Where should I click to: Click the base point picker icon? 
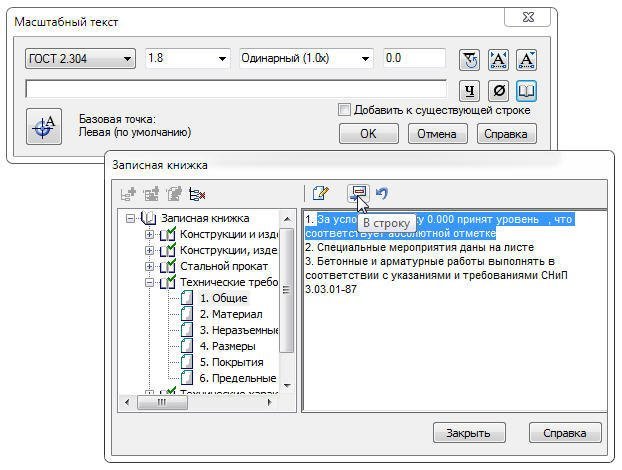pyautogui.click(x=45, y=126)
